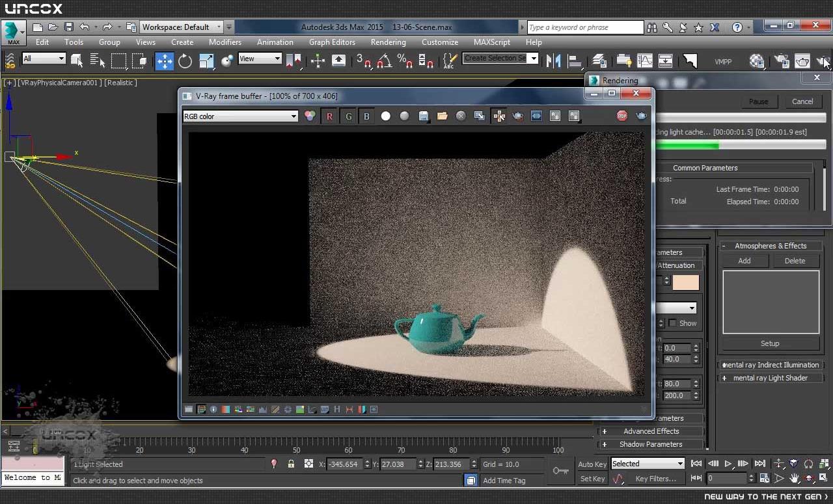Click the keyword search field
The height and width of the screenshot is (504, 833).
point(585,27)
